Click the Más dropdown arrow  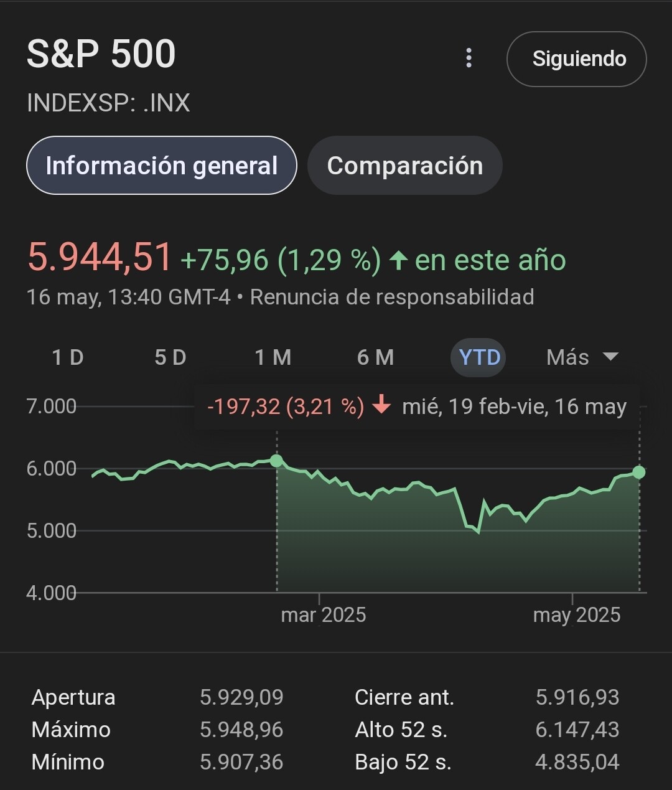tap(611, 357)
